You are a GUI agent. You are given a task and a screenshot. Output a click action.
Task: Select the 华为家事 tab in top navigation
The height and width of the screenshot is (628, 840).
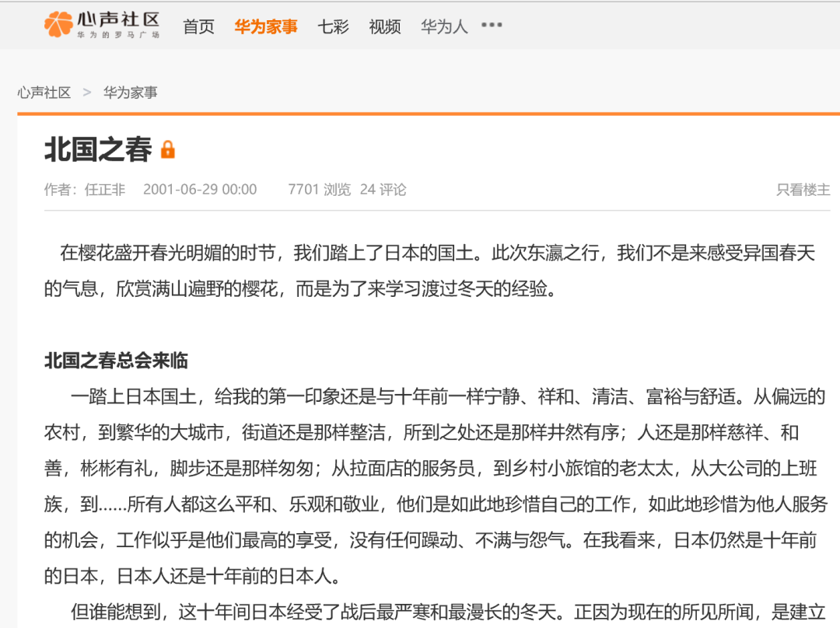pos(266,26)
